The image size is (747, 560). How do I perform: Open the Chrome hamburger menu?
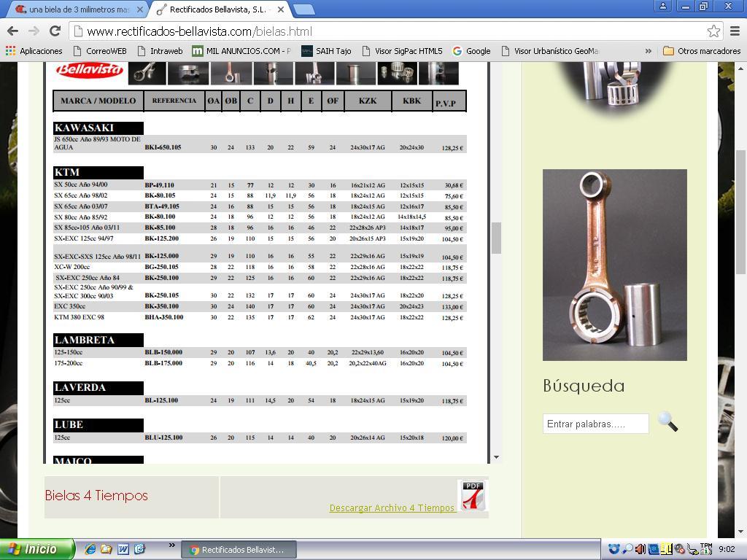coord(735,31)
